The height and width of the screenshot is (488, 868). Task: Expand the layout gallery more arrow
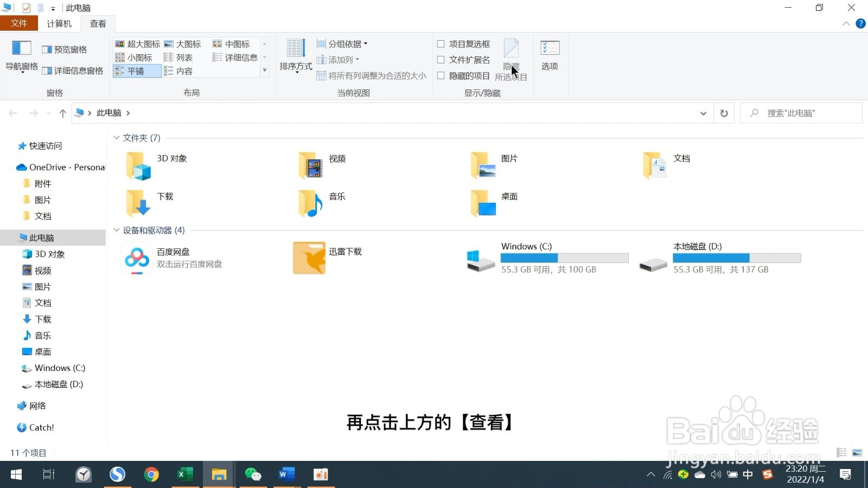point(265,70)
